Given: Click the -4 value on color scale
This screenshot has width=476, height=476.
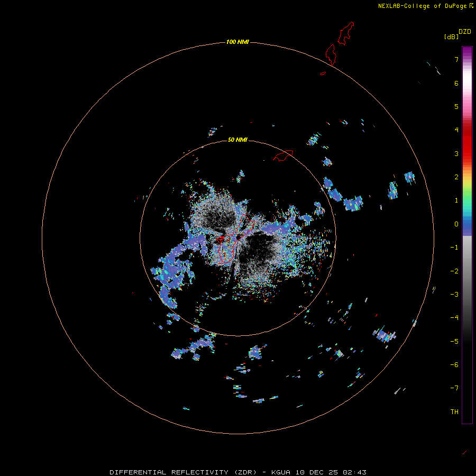Looking at the screenshot, I should coord(454,318).
